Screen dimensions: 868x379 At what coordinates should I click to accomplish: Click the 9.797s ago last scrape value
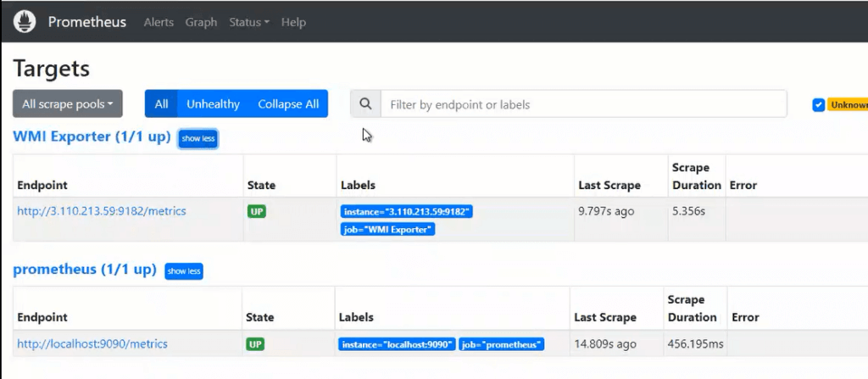tap(606, 211)
